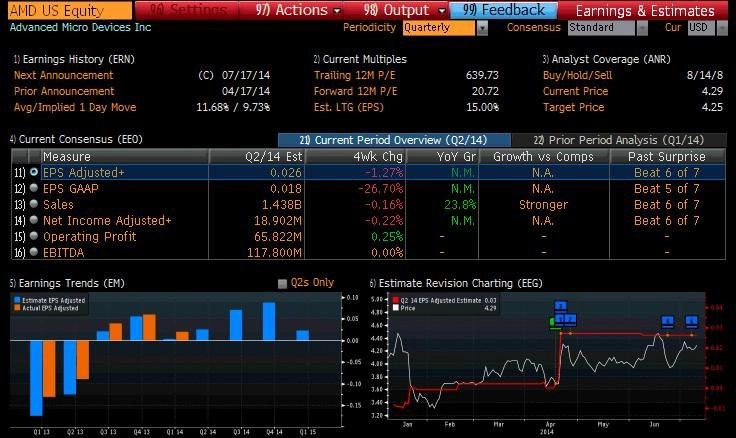736x438 pixels.
Task: Click the rightmost blue marker in June
Action: tap(691, 322)
